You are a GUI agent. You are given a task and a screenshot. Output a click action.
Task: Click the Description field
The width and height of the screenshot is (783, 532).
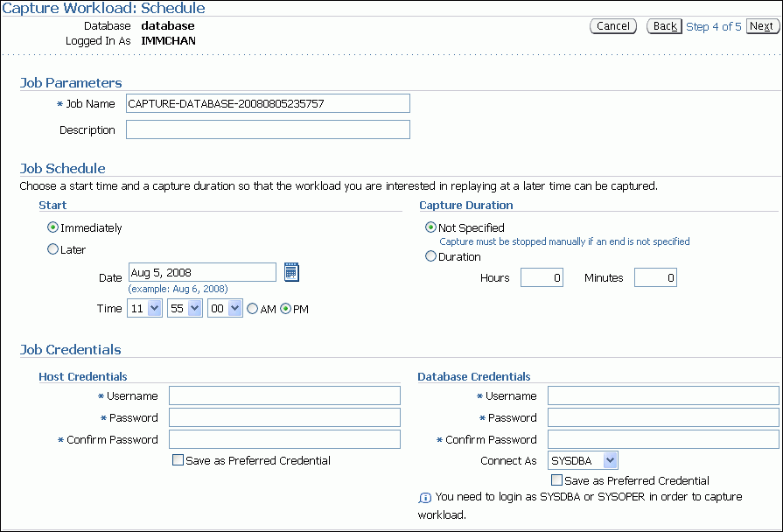pyautogui.click(x=267, y=129)
